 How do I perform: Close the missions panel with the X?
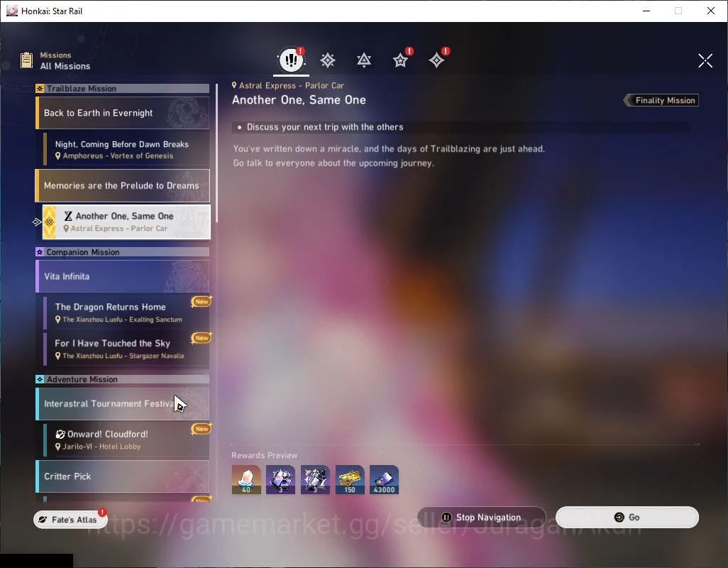coord(705,60)
